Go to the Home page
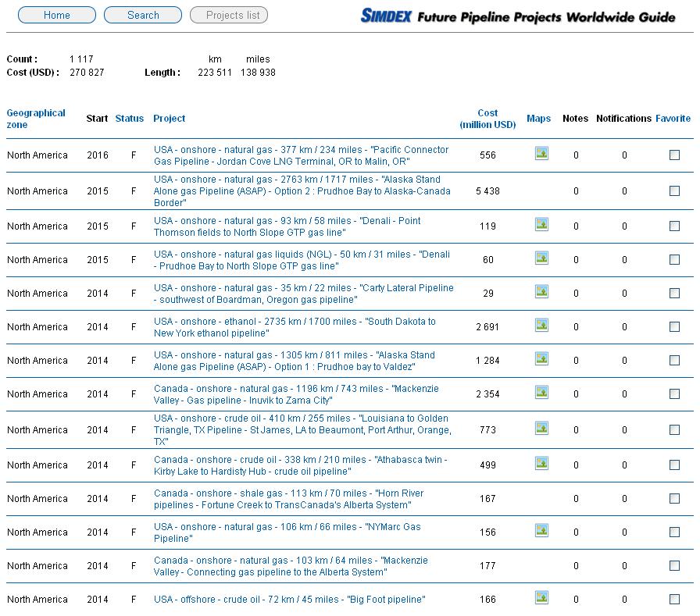The image size is (700, 616). [57, 15]
